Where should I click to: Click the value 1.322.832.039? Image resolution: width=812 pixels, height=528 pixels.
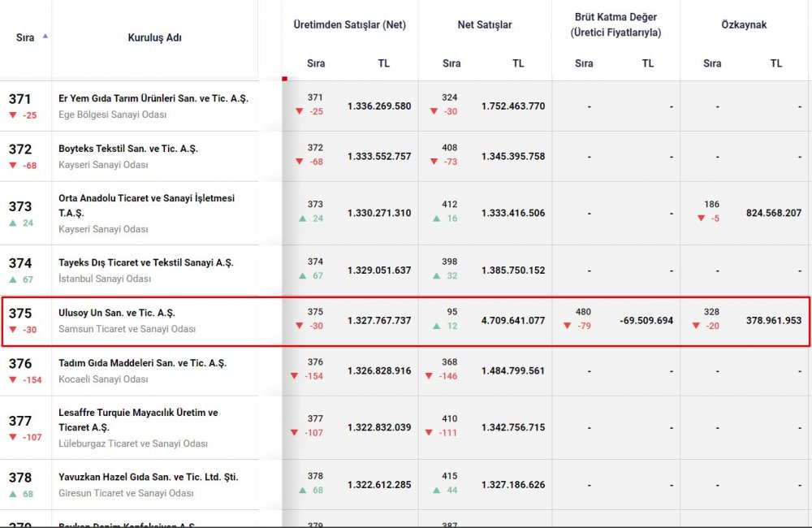click(379, 427)
